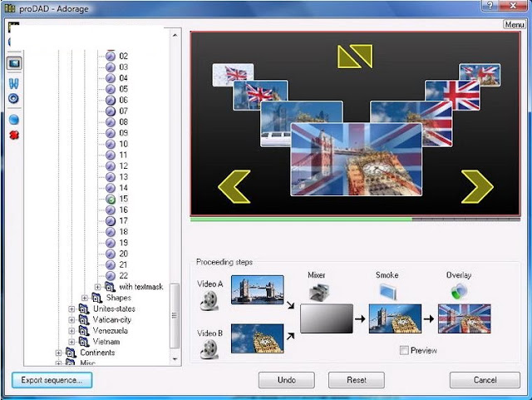Image resolution: width=532 pixels, height=400 pixels.
Task: Click the Video A film reel icon
Action: coord(209,301)
